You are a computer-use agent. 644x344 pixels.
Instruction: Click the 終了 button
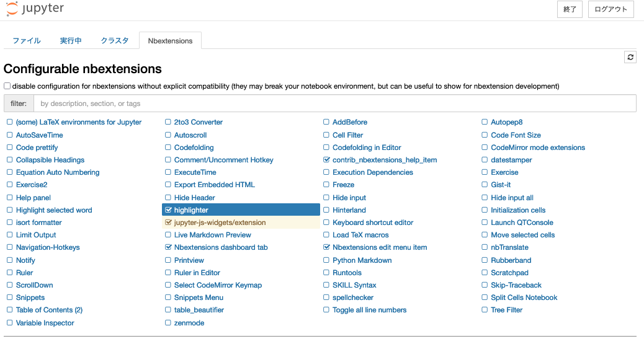pos(570,9)
